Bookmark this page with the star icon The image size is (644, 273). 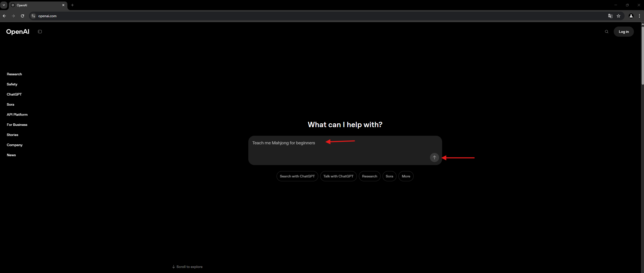[x=619, y=16]
